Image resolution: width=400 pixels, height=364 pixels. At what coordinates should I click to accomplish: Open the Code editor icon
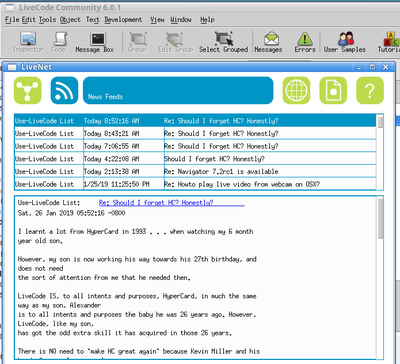58,42
